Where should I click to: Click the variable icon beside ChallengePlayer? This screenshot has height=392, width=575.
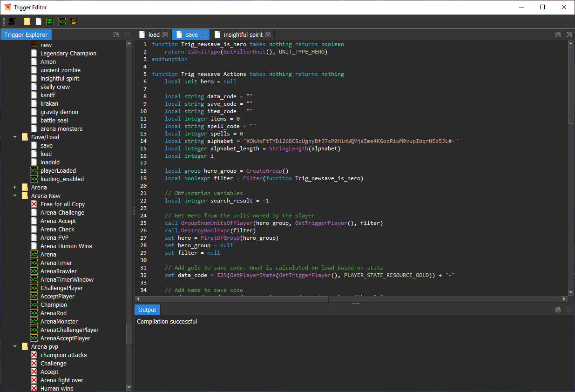pyautogui.click(x=34, y=288)
